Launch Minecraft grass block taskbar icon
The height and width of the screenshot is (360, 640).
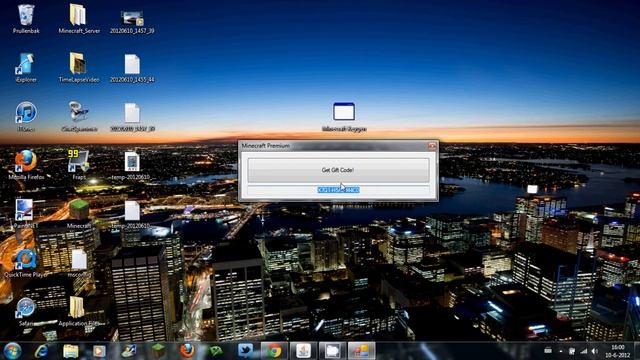(x=158, y=351)
